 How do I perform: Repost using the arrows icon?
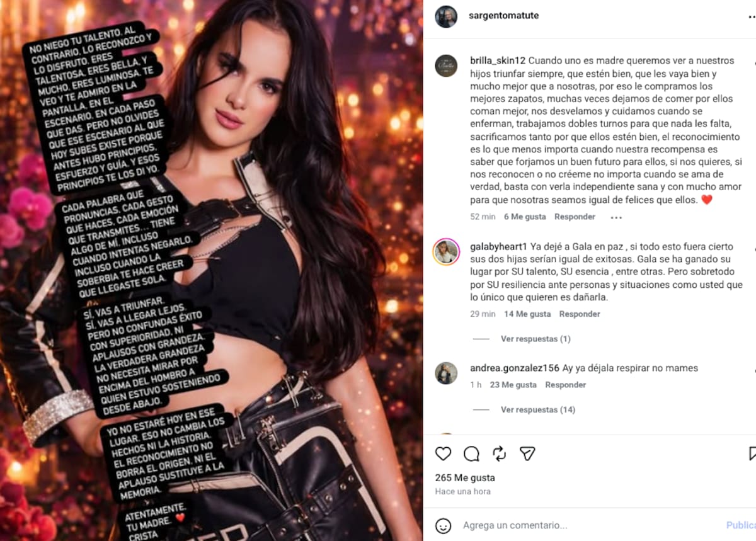pos(499,453)
